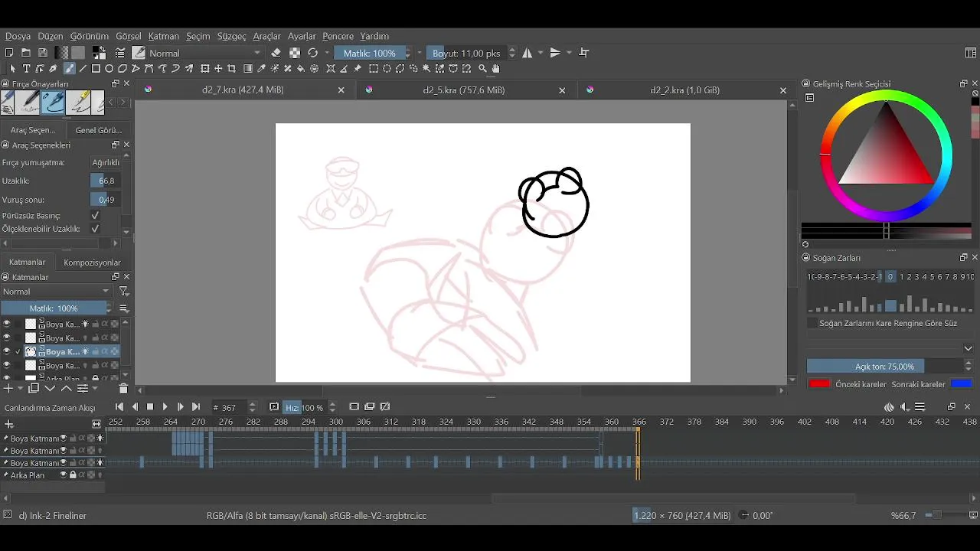This screenshot has height=551, width=980.
Task: Toggle Arka Plan lock in timeline
Action: [73, 475]
